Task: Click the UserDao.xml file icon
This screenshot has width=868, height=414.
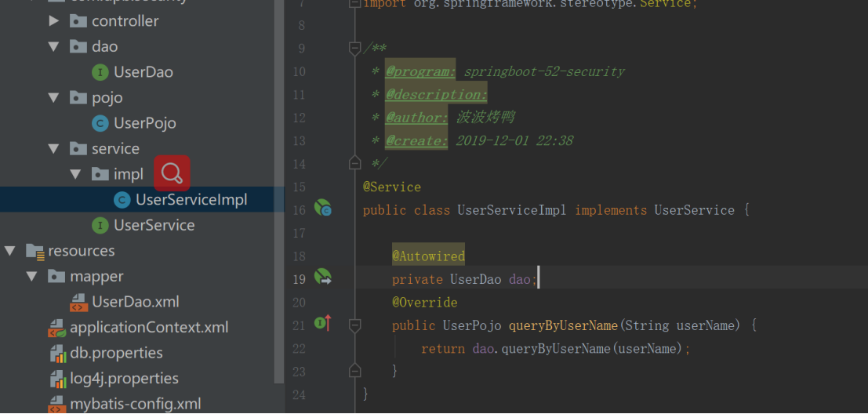Action: tap(79, 302)
